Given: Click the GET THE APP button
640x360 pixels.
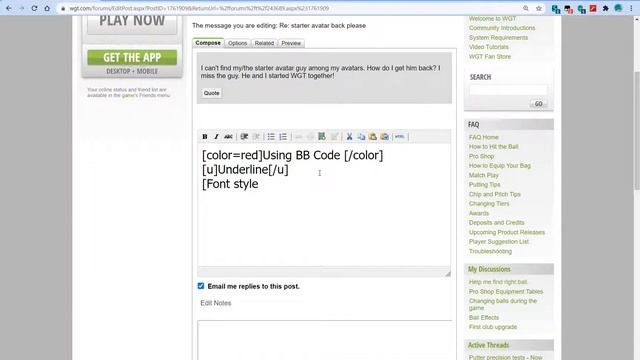Looking at the screenshot, I should pos(132,58).
